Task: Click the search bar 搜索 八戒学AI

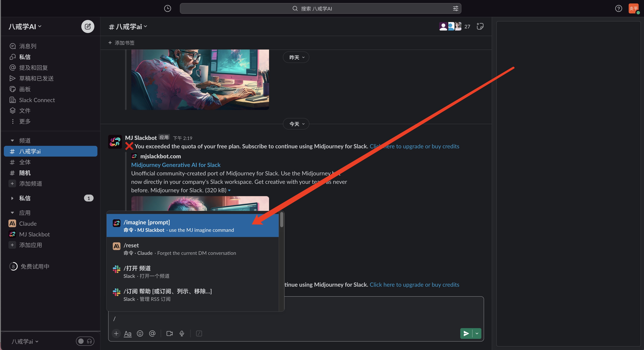Action: [320, 8]
